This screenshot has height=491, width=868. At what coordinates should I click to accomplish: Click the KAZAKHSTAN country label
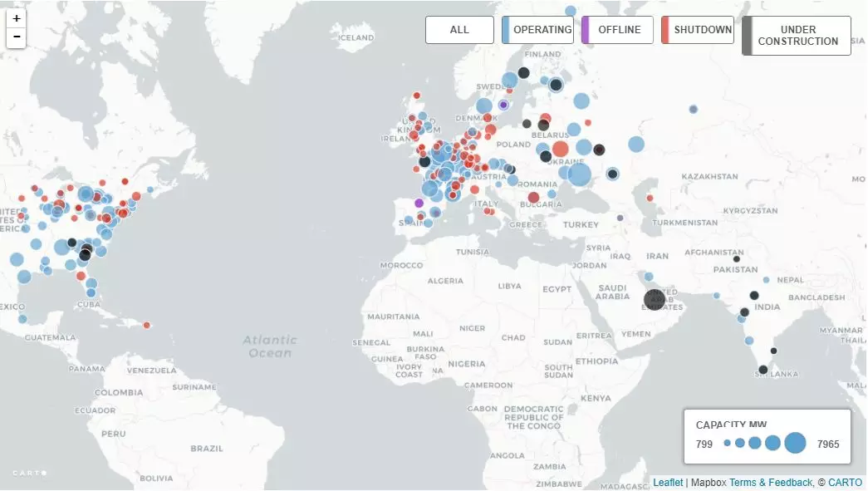(x=709, y=177)
